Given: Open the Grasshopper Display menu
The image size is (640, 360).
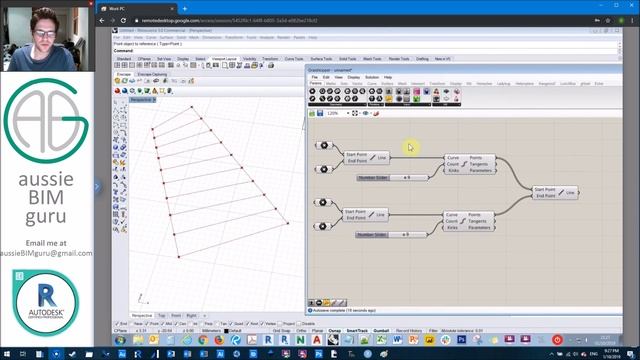Looking at the screenshot, I should [353, 77].
